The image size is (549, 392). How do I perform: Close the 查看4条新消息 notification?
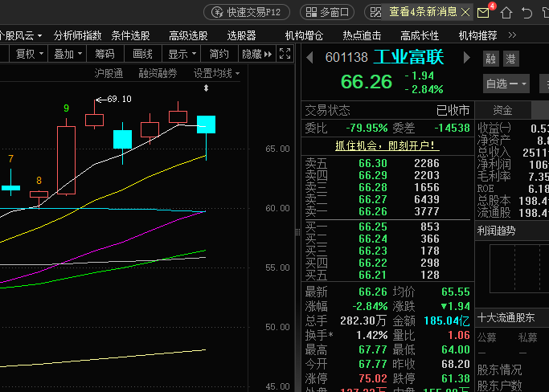(465, 13)
